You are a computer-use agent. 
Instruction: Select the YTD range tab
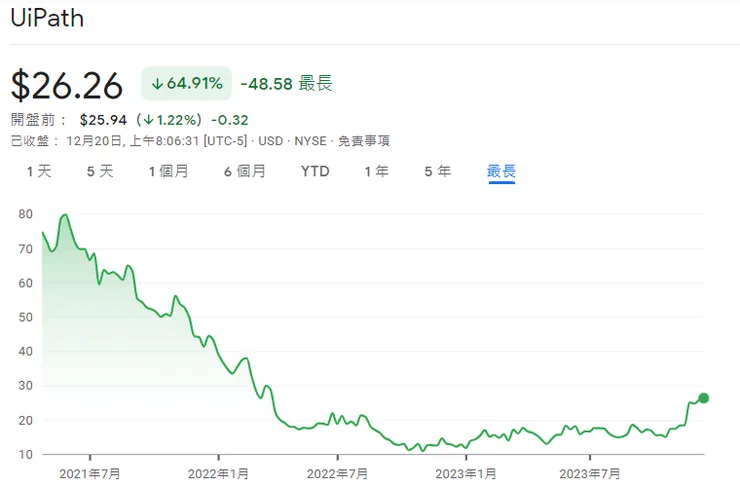pos(315,171)
